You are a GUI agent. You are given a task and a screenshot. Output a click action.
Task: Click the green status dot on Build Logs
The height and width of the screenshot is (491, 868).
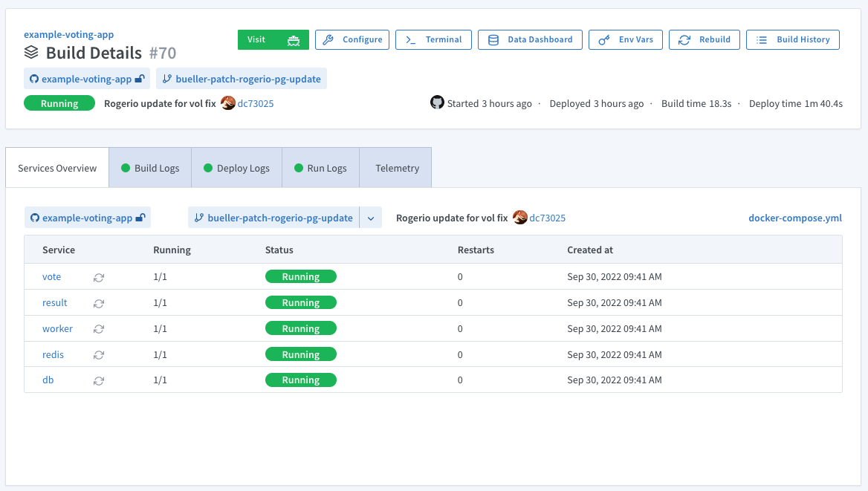(126, 168)
